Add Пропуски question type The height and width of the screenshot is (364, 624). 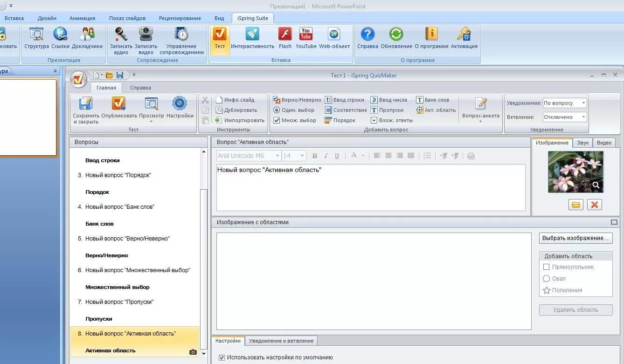click(x=387, y=110)
